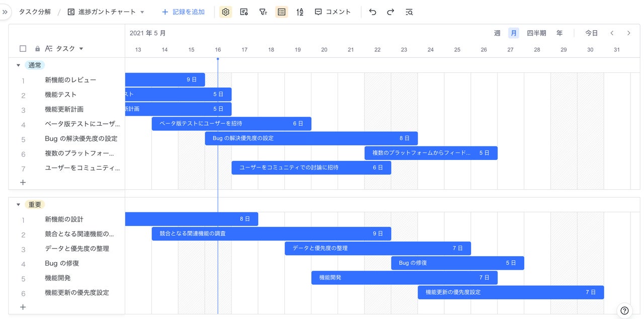Click date 16 in timeline header
Screen dimensions: 644x319
click(x=218, y=49)
